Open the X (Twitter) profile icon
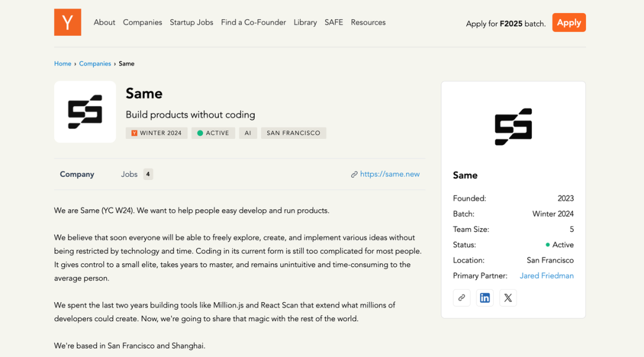 (508, 298)
